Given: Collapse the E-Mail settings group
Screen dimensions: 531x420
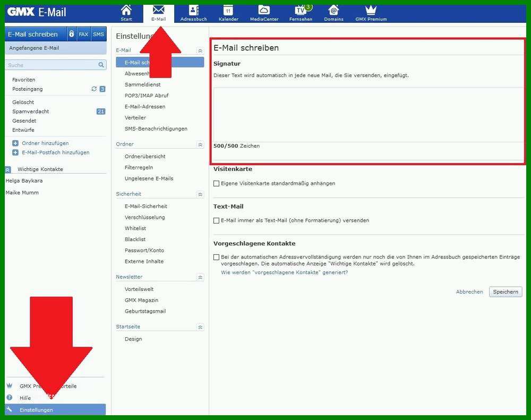Looking at the screenshot, I should [200, 50].
